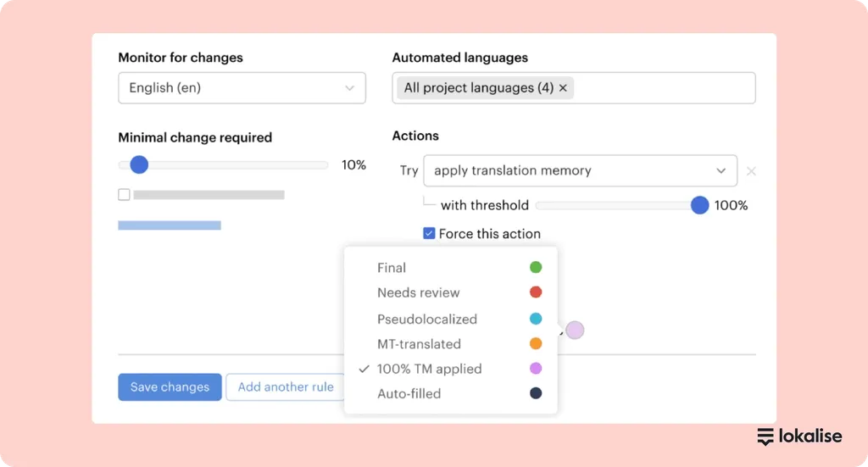This screenshot has height=467, width=868.
Task: Click the Save changes button
Action: click(170, 387)
